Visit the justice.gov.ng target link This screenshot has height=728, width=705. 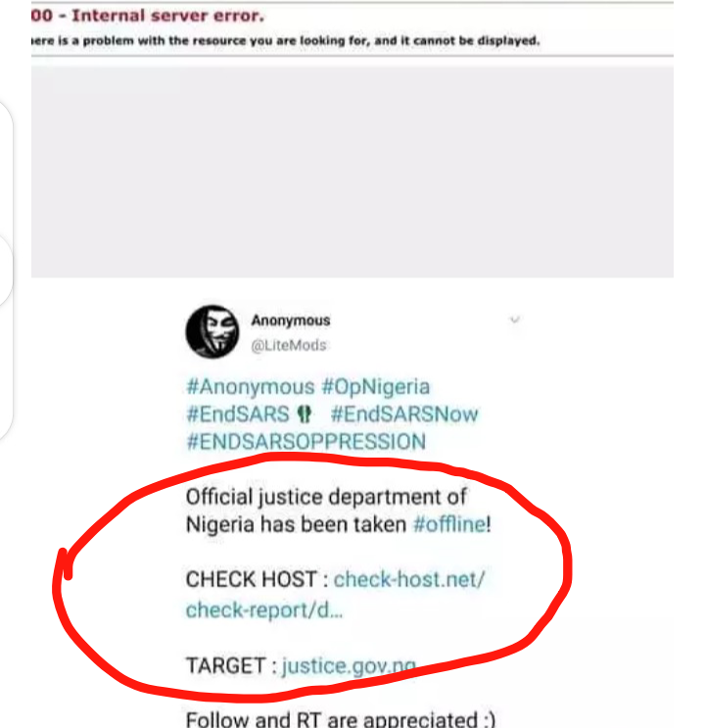[x=349, y=666]
